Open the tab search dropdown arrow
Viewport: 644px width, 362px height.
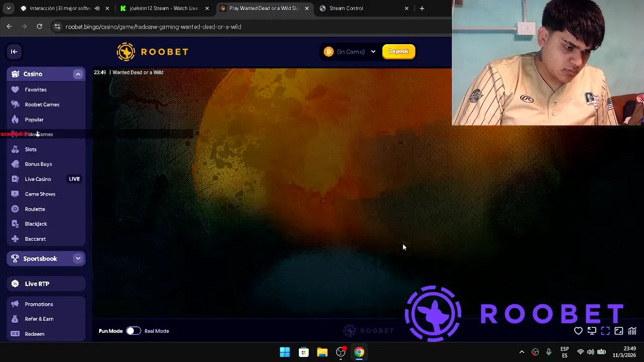click(x=9, y=8)
